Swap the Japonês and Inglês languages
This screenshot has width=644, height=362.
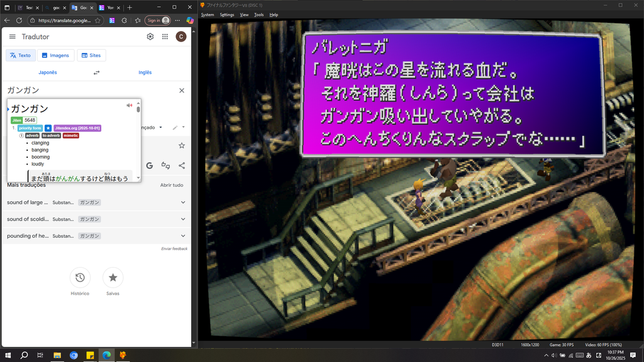click(96, 72)
